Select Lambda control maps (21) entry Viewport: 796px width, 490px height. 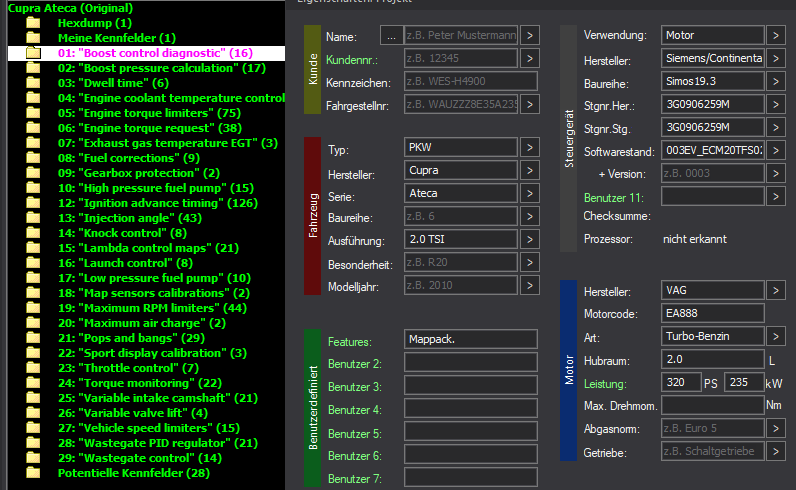pyautogui.click(x=148, y=248)
